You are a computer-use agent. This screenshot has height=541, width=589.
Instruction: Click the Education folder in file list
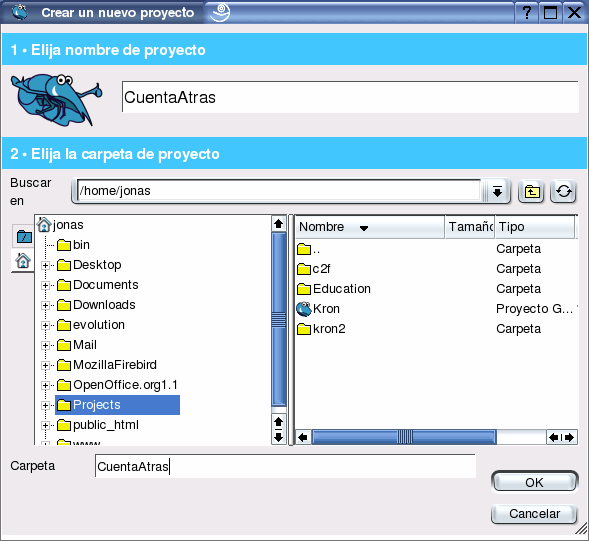coord(334,289)
